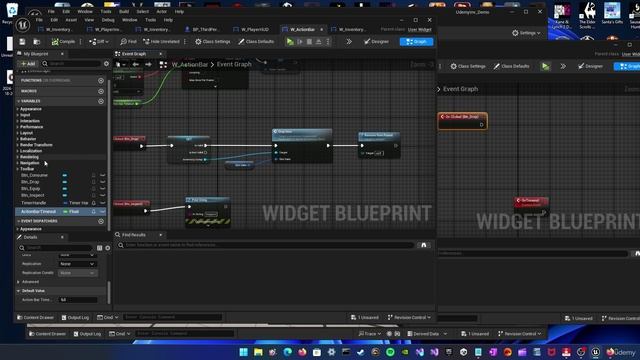Expand the Appearance variable category
The width and height of the screenshot is (640, 360).
pos(18,109)
